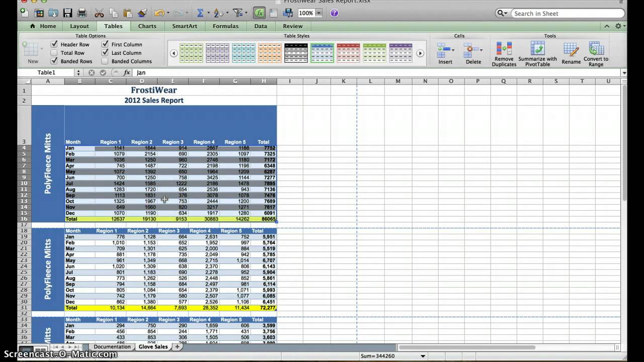644x362 pixels.
Task: Apply the orange table style
Action: [x=270, y=53]
